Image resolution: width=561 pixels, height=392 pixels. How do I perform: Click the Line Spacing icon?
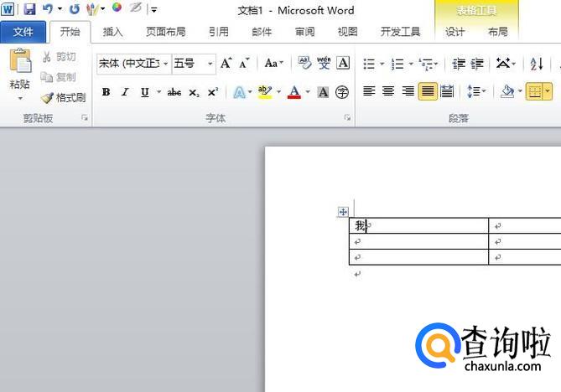pyautogui.click(x=474, y=92)
